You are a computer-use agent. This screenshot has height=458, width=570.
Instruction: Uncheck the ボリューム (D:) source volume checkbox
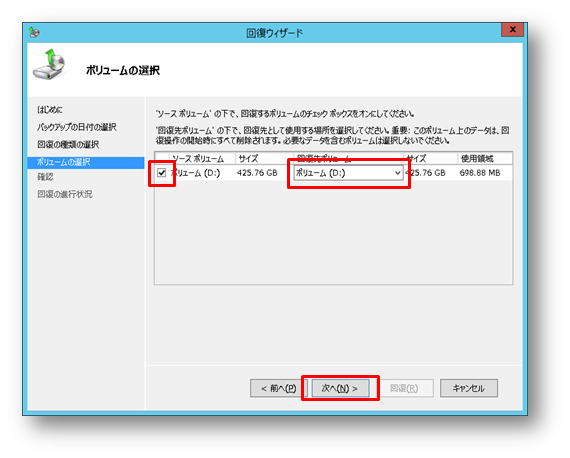pyautogui.click(x=161, y=173)
